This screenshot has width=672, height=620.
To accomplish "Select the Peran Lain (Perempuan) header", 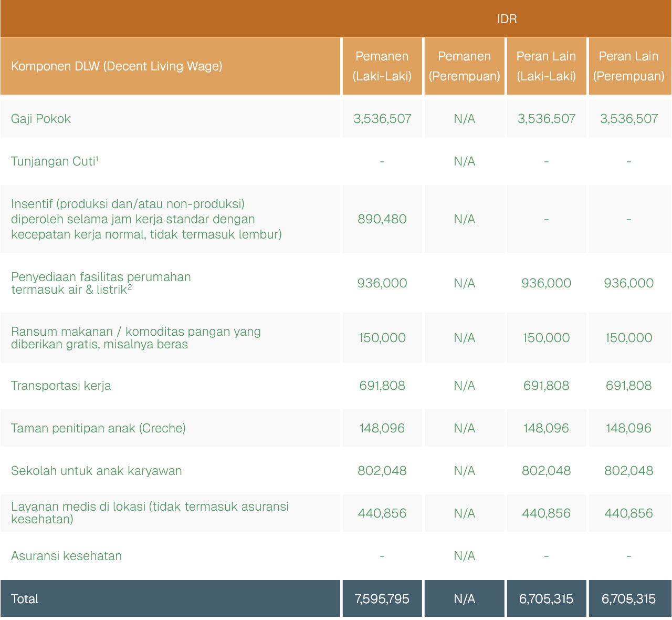I will click(628, 66).
